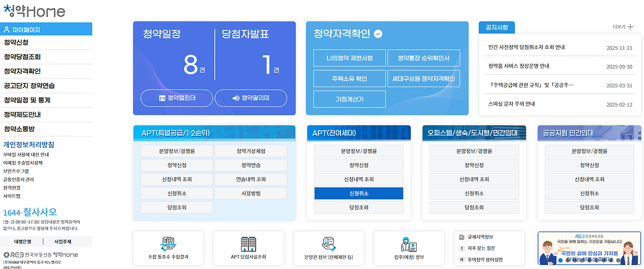Click 주택청약 용어설명 가 icon link
The width and height of the screenshot is (644, 269).
point(480,260)
